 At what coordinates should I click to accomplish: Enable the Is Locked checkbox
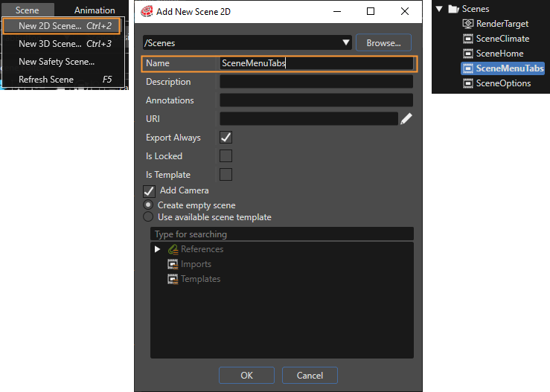tap(226, 156)
